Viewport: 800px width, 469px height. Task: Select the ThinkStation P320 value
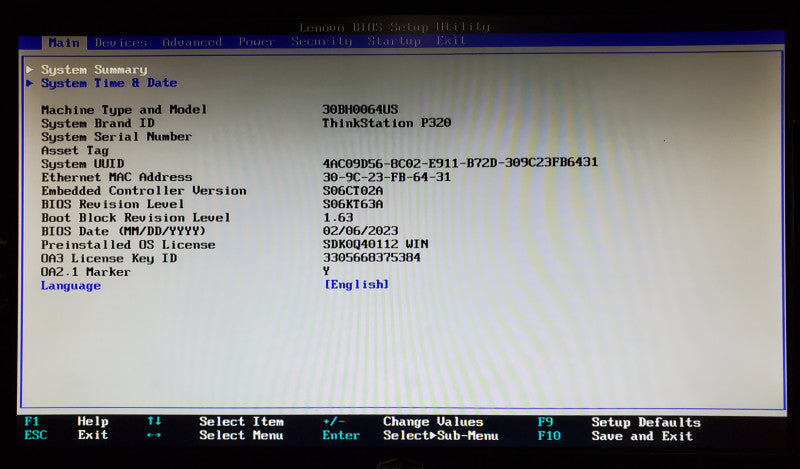[x=387, y=123]
